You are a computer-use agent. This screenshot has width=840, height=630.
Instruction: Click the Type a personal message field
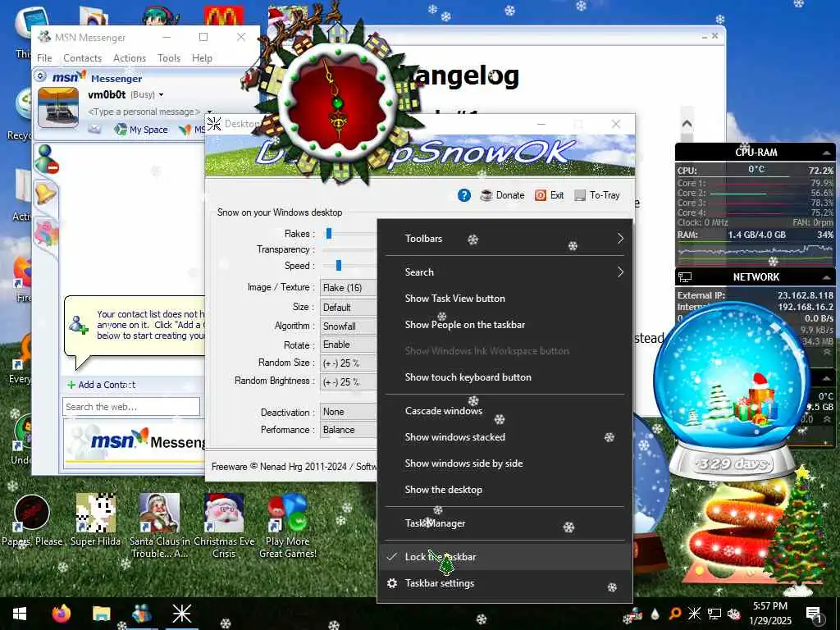click(x=144, y=112)
